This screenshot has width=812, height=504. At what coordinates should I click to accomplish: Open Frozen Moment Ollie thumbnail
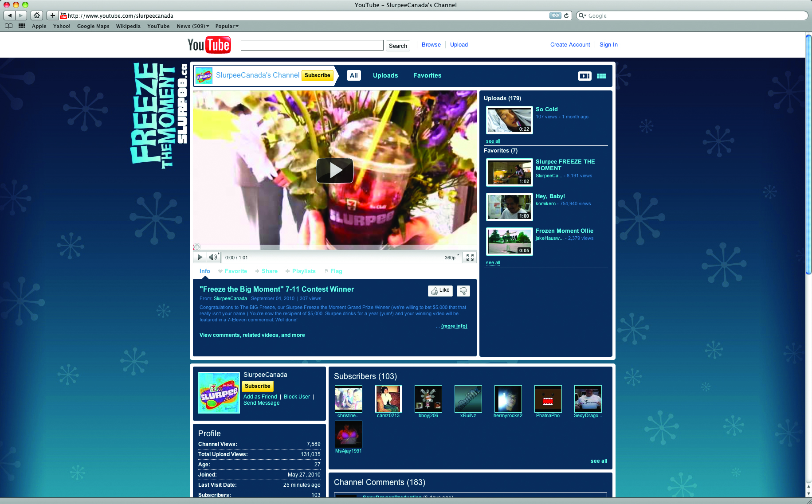click(510, 242)
